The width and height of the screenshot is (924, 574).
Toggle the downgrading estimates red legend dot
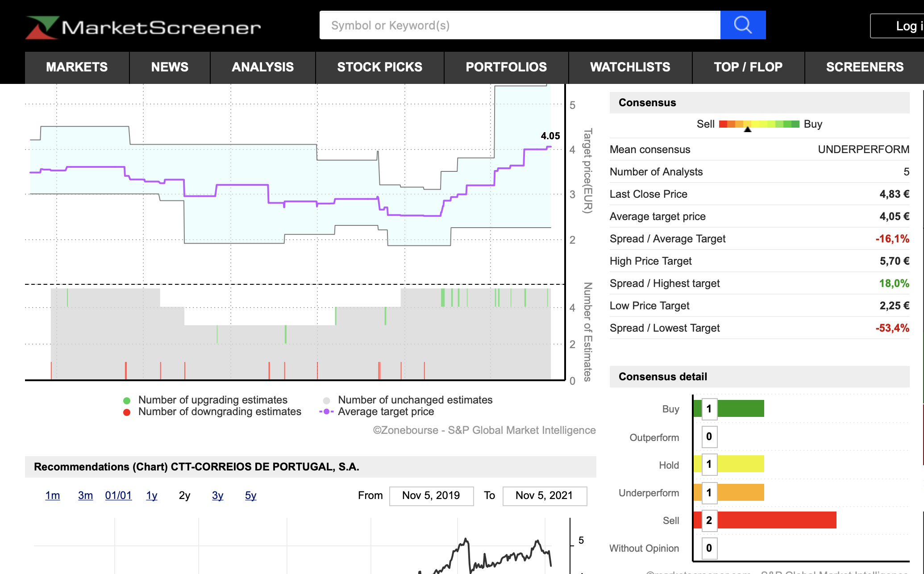127,412
